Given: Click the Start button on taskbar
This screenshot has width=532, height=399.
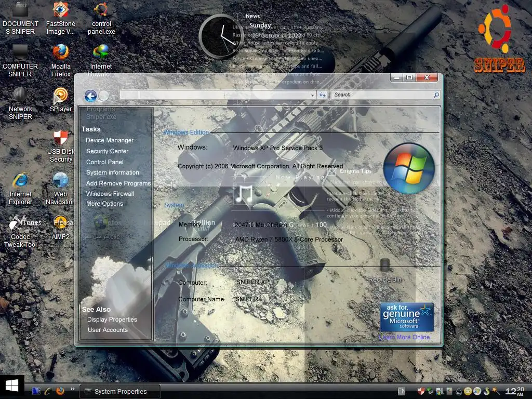Looking at the screenshot, I should point(12,387).
